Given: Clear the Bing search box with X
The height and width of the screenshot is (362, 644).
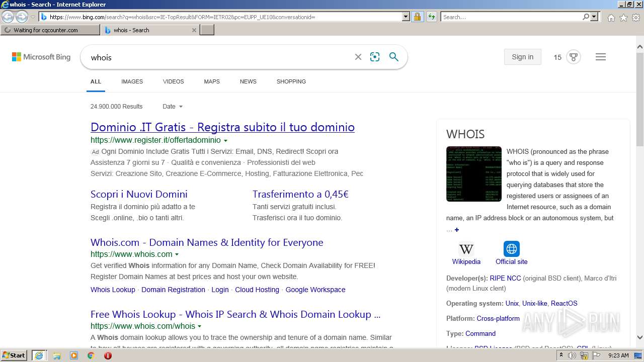Looking at the screenshot, I should [358, 57].
